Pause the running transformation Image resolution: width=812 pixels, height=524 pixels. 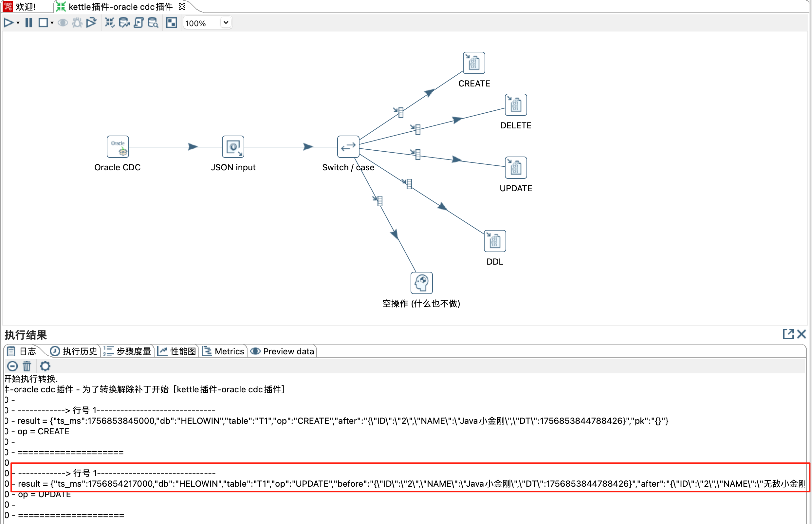pyautogui.click(x=29, y=23)
